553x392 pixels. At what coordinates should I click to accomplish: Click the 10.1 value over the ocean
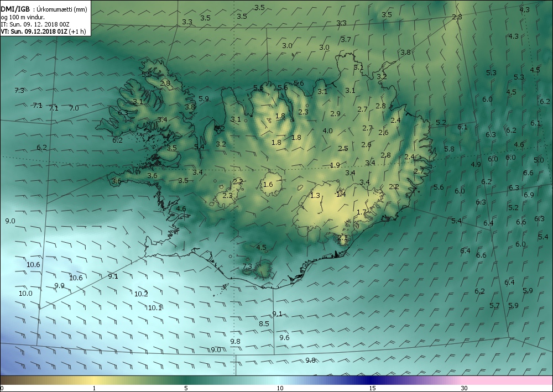tap(154, 308)
